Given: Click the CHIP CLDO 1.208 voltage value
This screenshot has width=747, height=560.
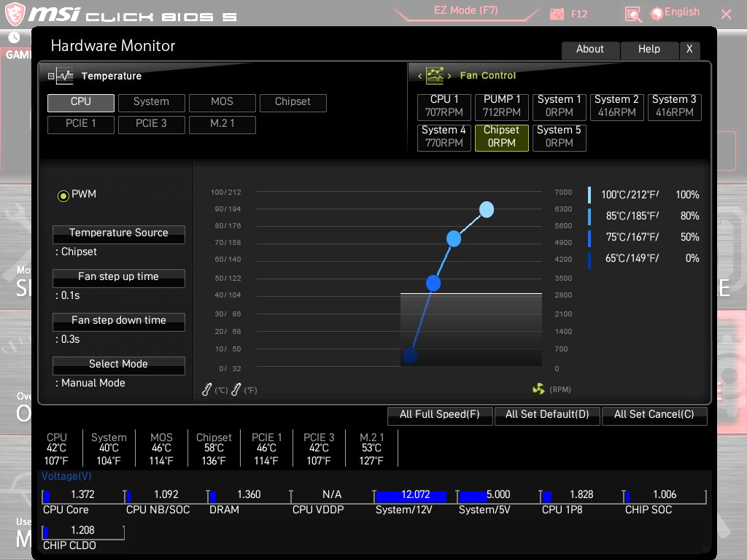Looking at the screenshot, I should tap(82, 531).
